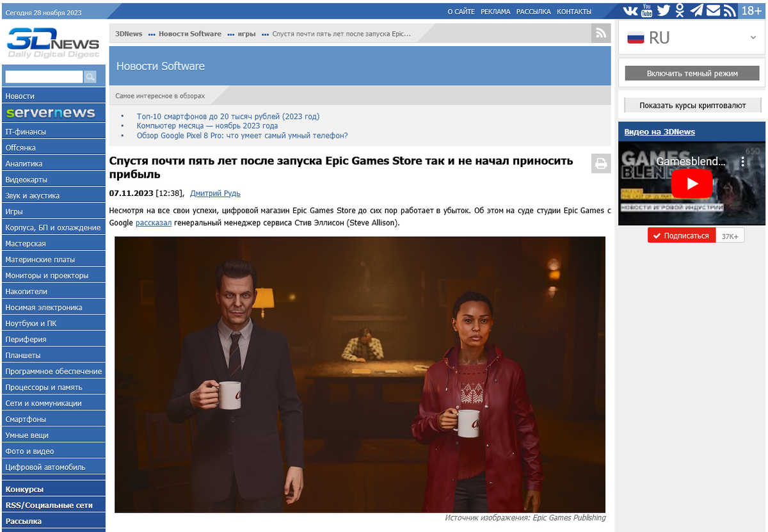
Task: Click Показать курсы криптовалют button
Action: (x=692, y=106)
